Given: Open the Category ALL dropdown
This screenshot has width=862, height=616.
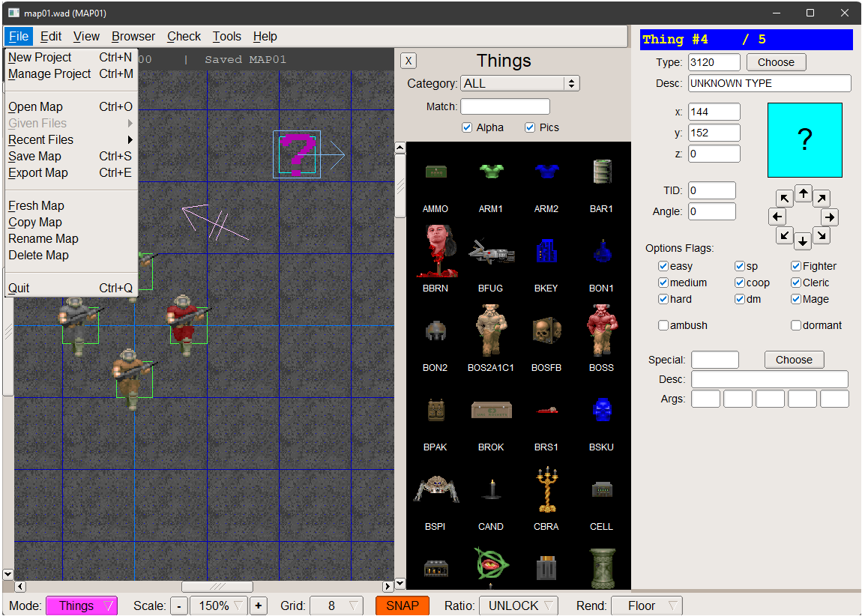Looking at the screenshot, I should pos(520,83).
